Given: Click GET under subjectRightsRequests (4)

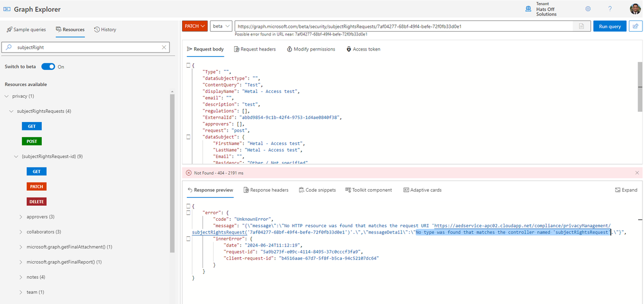Looking at the screenshot, I should (32, 126).
